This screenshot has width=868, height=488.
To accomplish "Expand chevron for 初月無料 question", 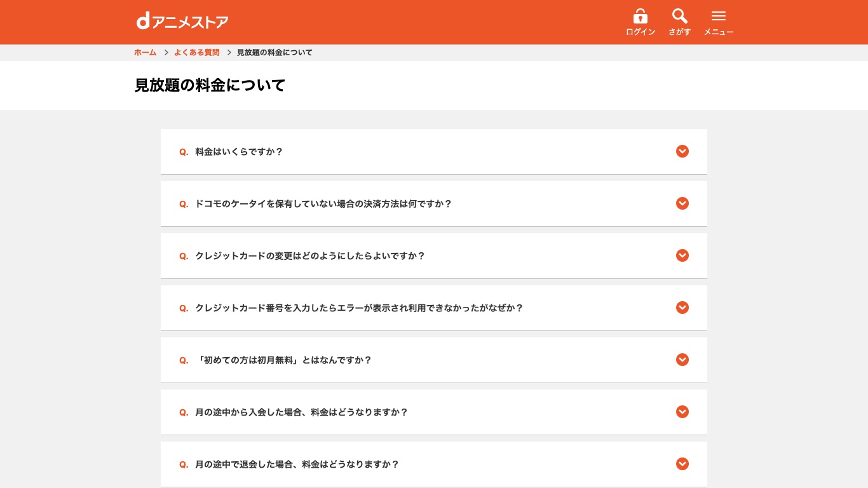I will click(x=682, y=360).
